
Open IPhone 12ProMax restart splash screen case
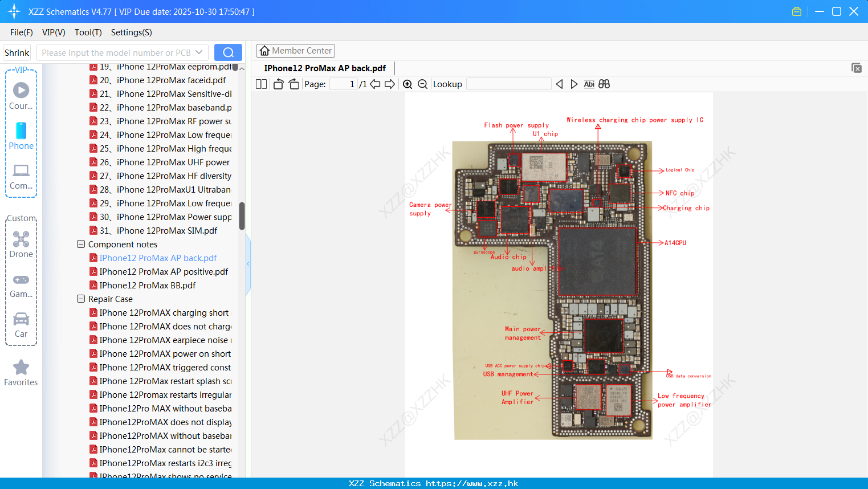[160, 381]
